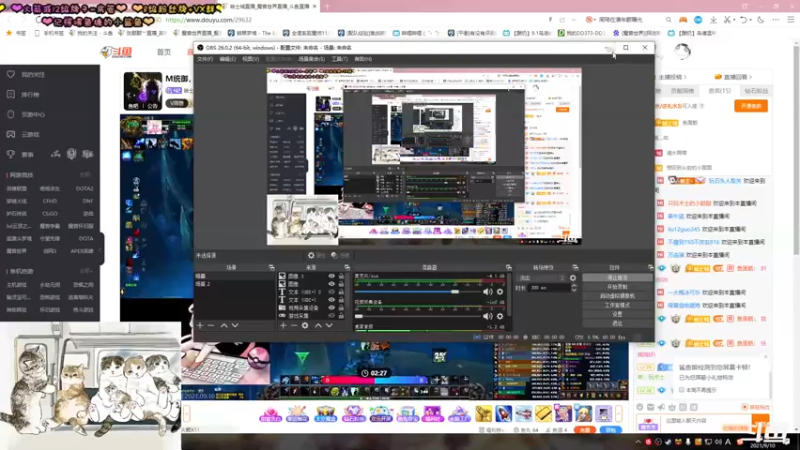Click streamer avatar thumbnail in Douyu page
The width and height of the screenshot is (800, 450).
[x=143, y=91]
